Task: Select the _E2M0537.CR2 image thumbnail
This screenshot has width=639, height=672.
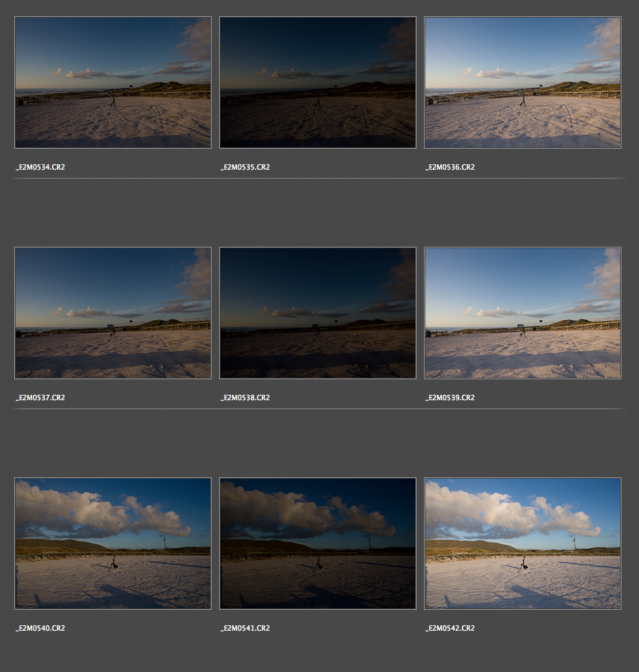Action: point(112,313)
